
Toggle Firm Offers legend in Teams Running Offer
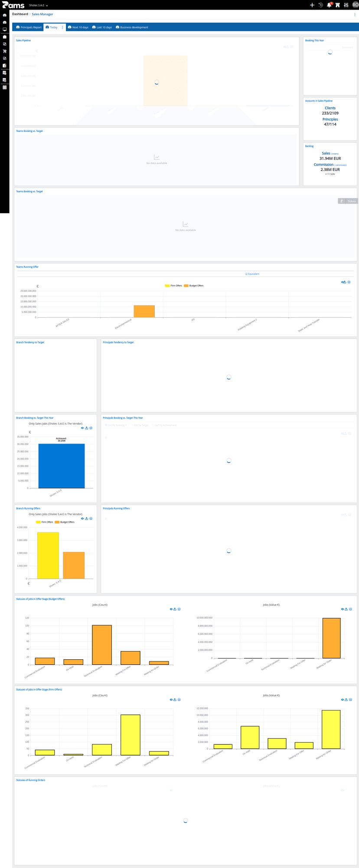coord(173,286)
